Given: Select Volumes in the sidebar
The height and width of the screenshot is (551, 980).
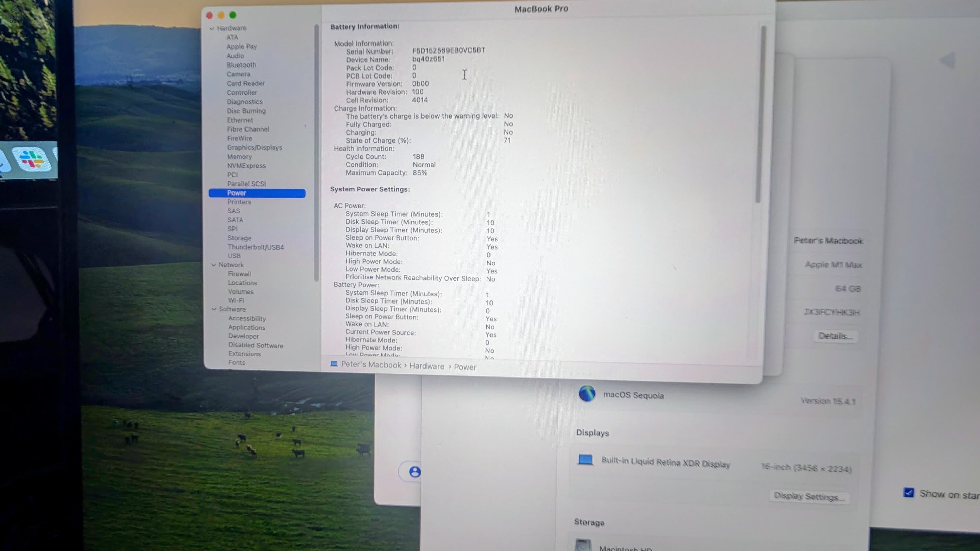Looking at the screenshot, I should tap(240, 292).
